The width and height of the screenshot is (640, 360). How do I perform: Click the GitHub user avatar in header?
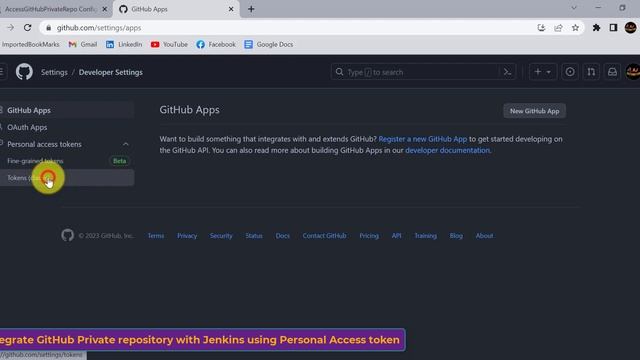[633, 72]
